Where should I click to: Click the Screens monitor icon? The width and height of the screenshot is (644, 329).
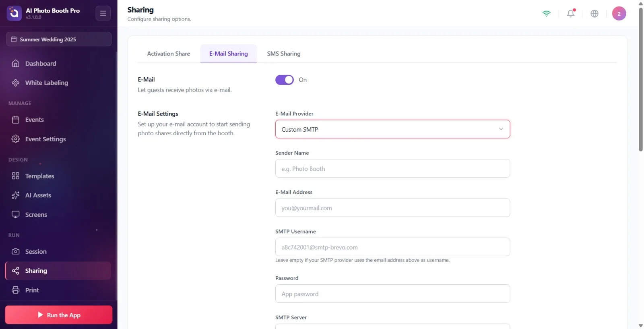16,215
